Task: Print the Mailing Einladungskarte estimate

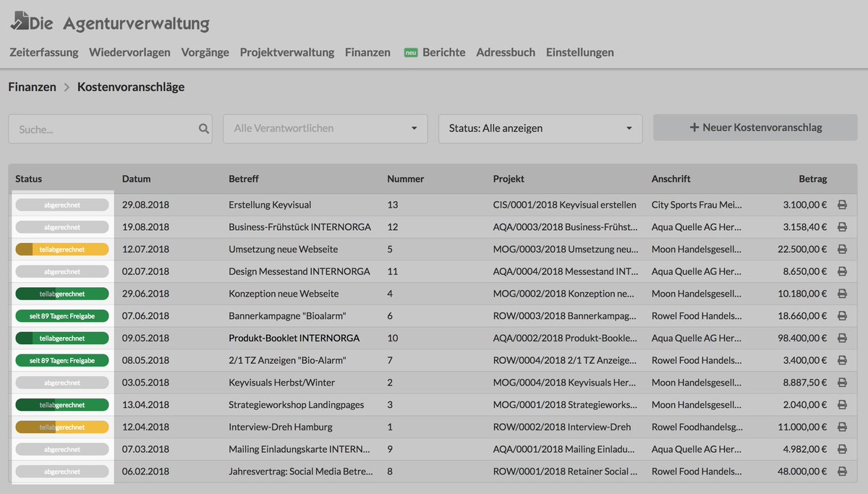Action: (x=842, y=449)
